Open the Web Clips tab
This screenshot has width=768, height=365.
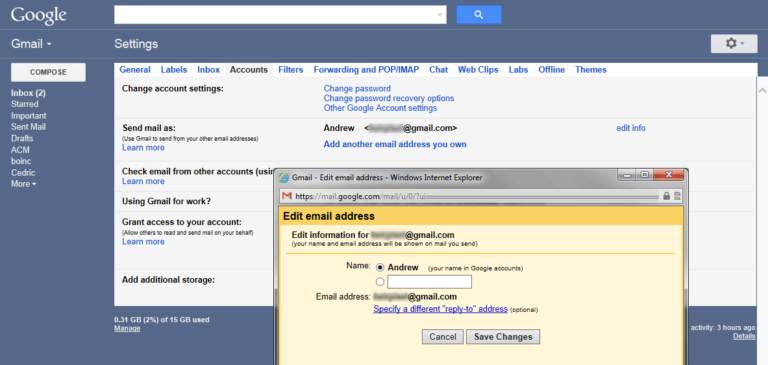(478, 70)
